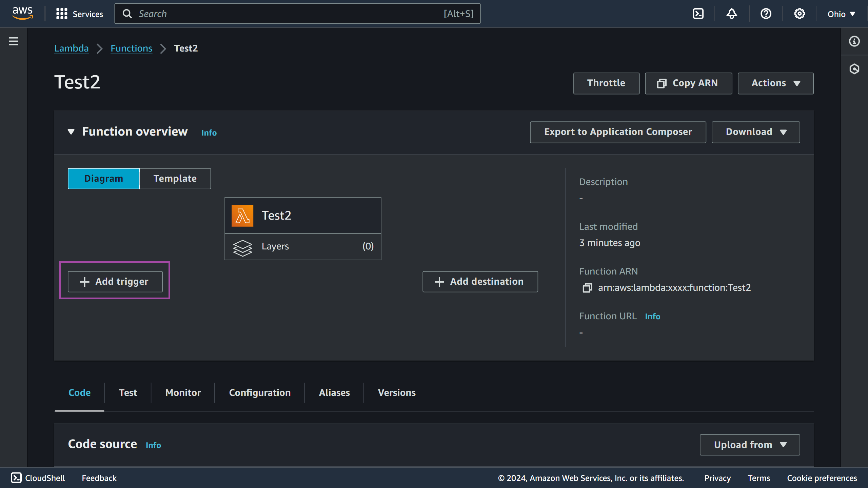The image size is (868, 488).
Task: Click the Function ARN copy icon
Action: [587, 287]
